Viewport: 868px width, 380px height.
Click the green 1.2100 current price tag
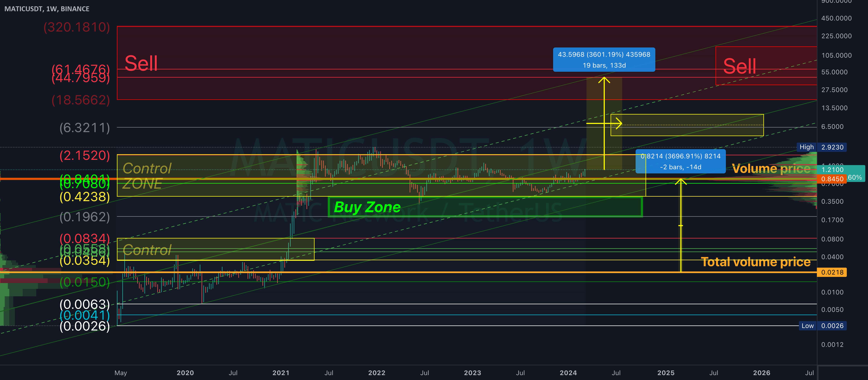pos(832,169)
